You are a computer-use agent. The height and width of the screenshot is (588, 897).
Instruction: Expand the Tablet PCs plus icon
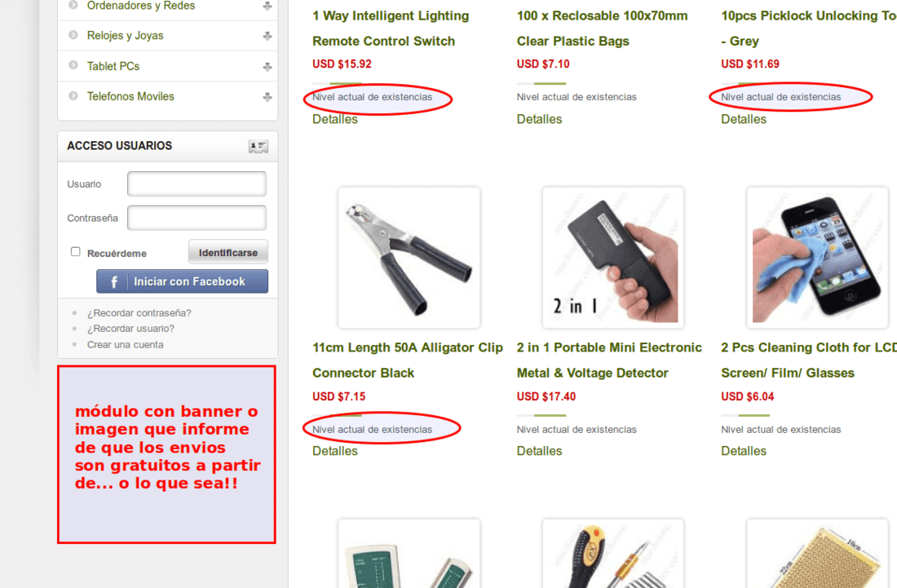tap(267, 67)
